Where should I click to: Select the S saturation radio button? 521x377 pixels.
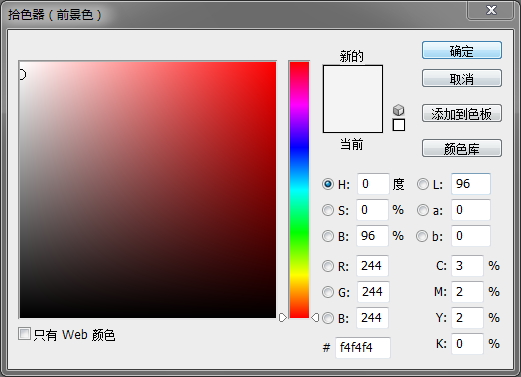tap(328, 210)
